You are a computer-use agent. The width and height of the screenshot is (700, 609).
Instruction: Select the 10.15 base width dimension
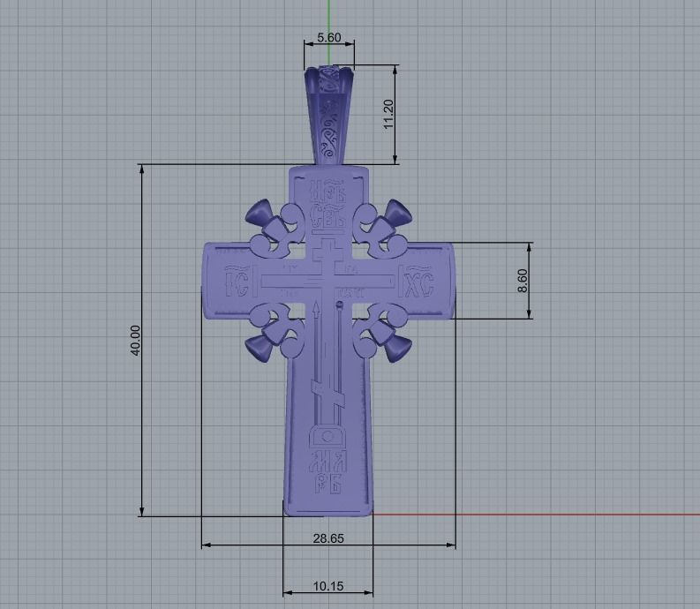click(328, 586)
